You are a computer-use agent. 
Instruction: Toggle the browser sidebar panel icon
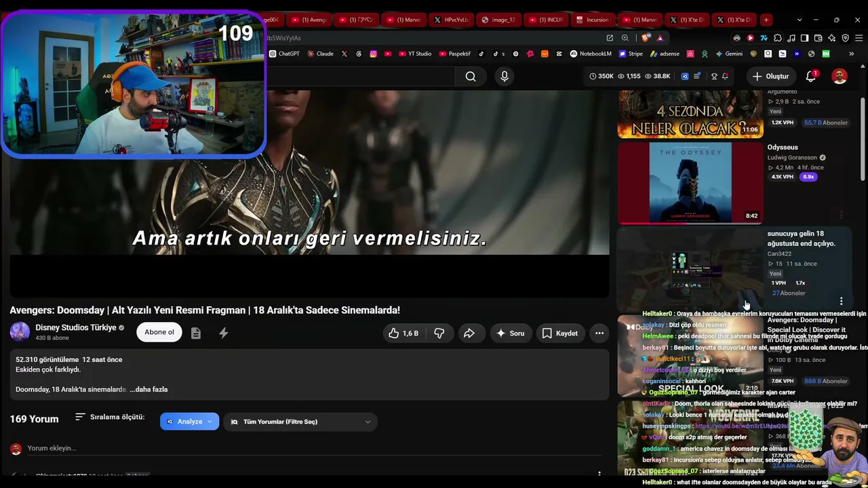point(804,38)
